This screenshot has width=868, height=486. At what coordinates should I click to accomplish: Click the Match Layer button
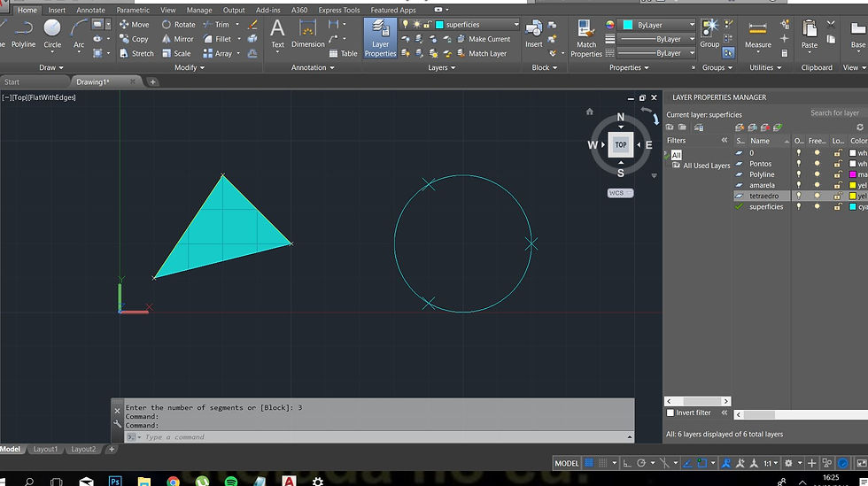point(482,54)
